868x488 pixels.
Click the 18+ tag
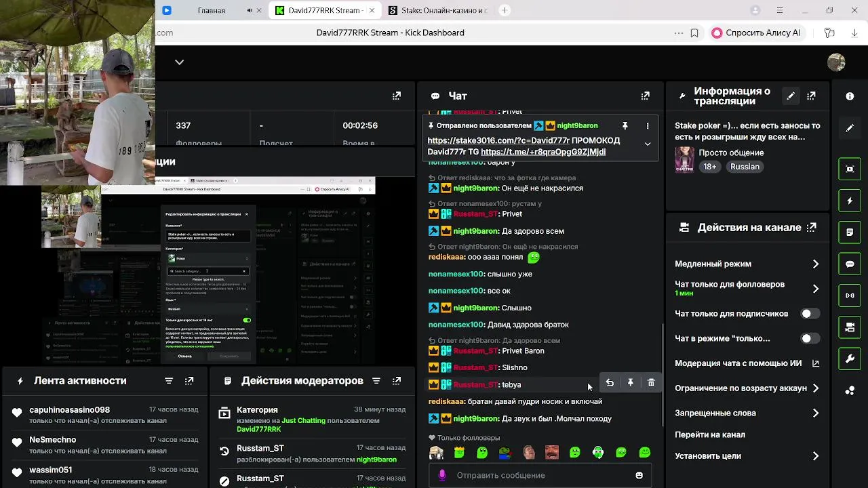click(710, 167)
